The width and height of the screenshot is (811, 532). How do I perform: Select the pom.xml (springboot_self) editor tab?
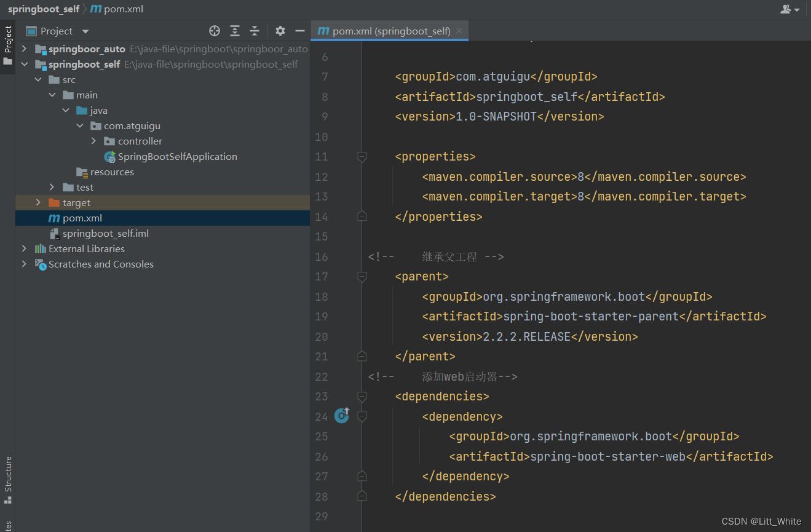point(390,31)
